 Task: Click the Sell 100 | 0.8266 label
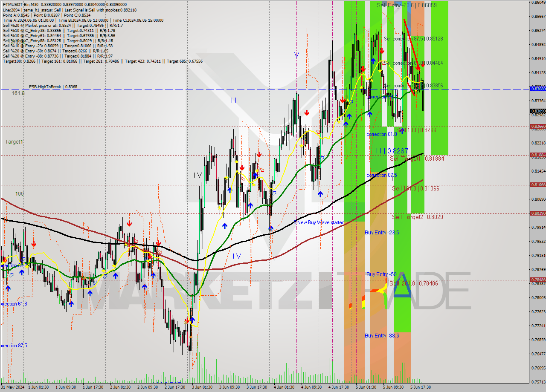416,130
